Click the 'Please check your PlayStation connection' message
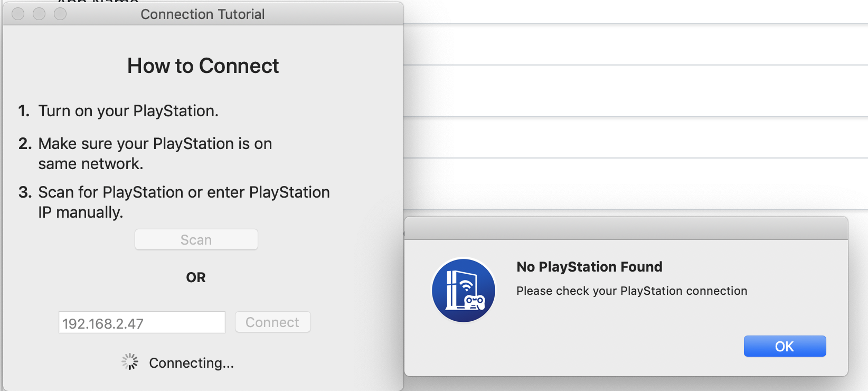The image size is (868, 391). [x=631, y=291]
